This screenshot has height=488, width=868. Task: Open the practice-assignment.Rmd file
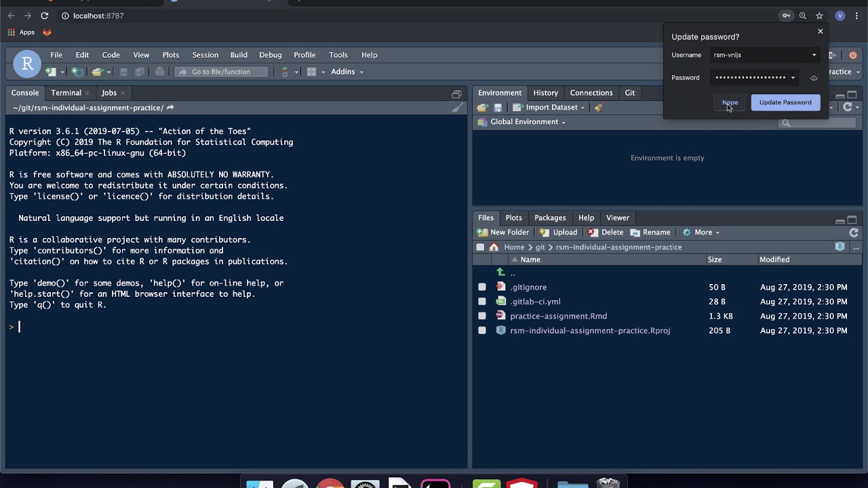click(x=558, y=316)
